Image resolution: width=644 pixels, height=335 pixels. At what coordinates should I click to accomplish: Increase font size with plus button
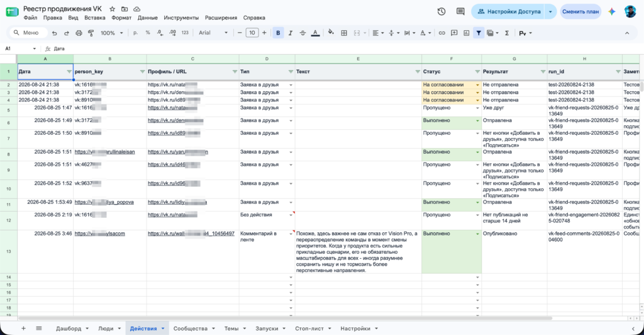264,33
